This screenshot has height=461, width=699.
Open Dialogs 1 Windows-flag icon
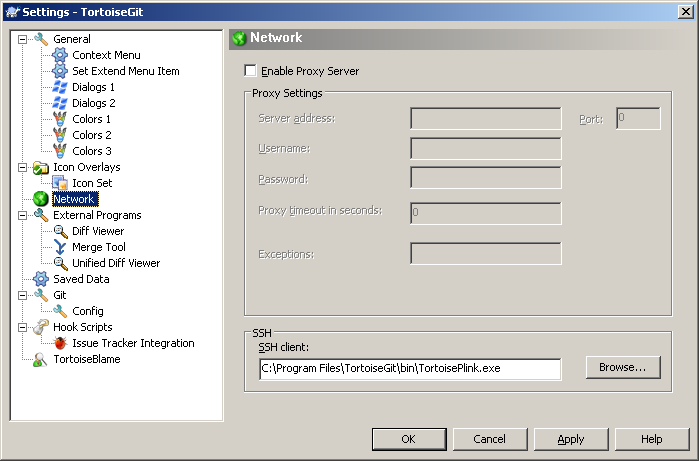tap(60, 87)
